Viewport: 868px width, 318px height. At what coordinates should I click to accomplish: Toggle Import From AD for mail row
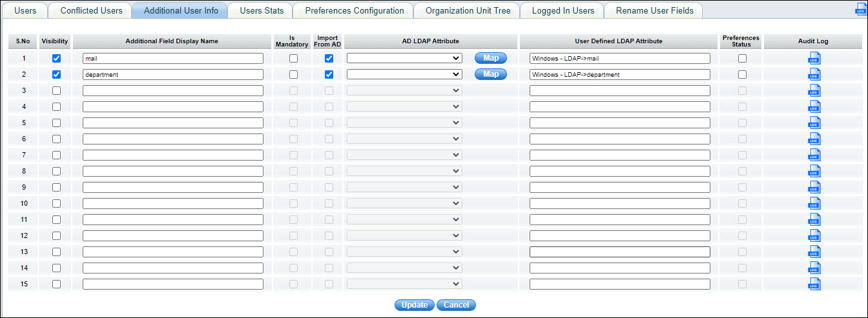tap(329, 58)
